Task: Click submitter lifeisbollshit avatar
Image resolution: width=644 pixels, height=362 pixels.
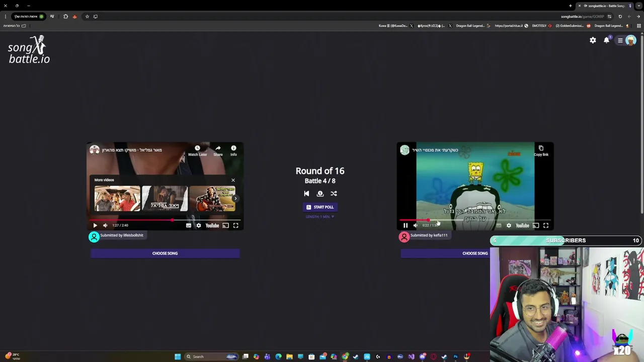Action: coord(94,237)
